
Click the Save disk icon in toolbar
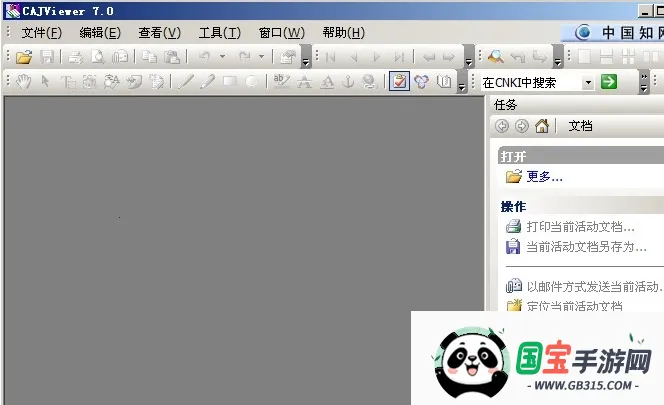[x=47, y=56]
